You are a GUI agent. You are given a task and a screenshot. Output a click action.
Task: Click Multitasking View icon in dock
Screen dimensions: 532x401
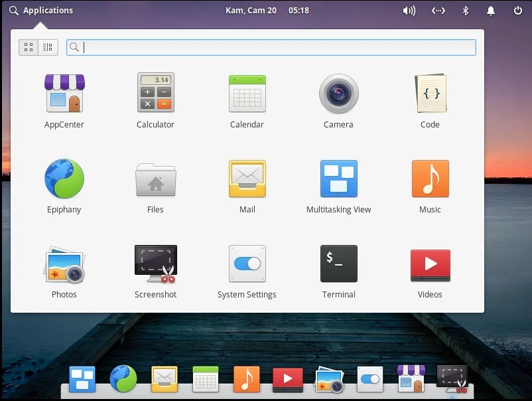[x=82, y=379]
